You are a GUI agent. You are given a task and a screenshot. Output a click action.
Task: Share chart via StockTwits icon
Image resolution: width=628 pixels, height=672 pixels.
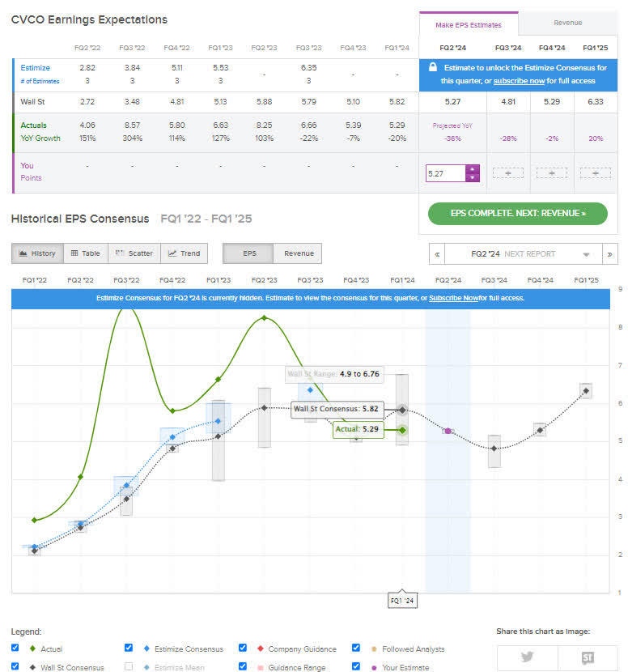pos(588,657)
